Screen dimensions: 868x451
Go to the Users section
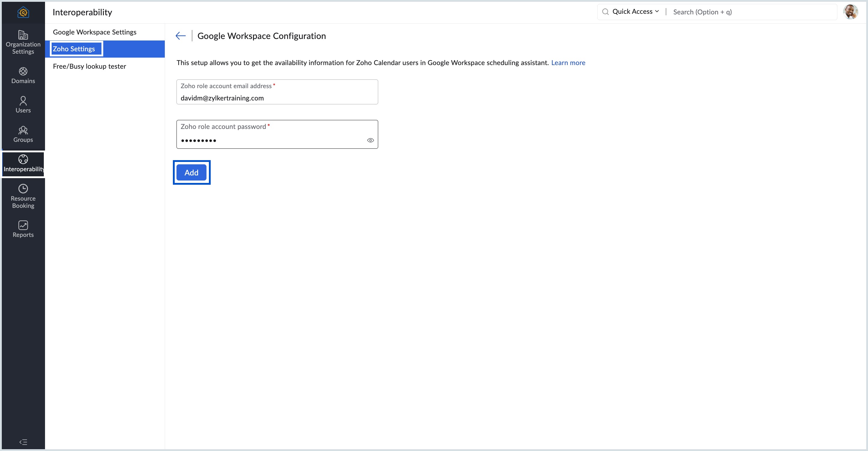tap(23, 104)
